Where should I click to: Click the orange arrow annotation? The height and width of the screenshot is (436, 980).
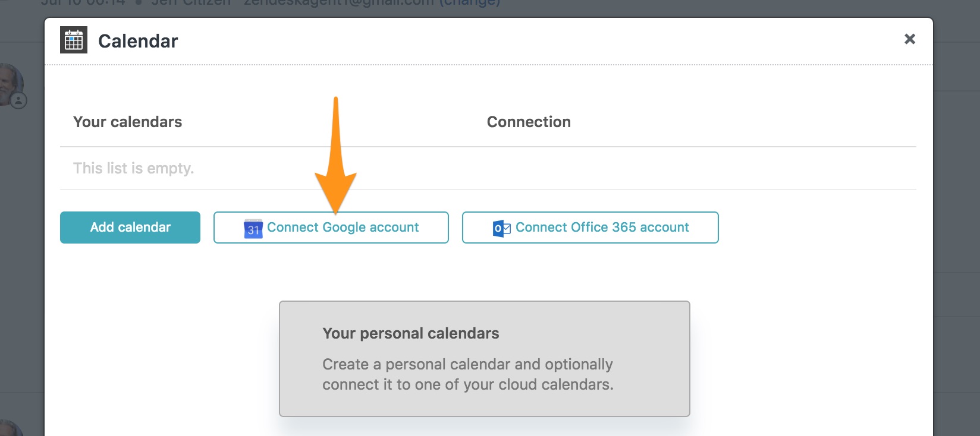(x=335, y=156)
